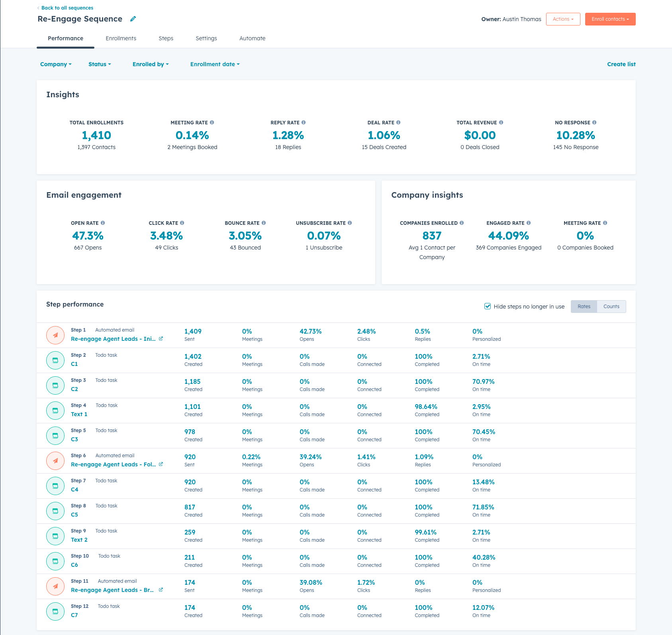Click the Text 1 step name

[x=79, y=414]
